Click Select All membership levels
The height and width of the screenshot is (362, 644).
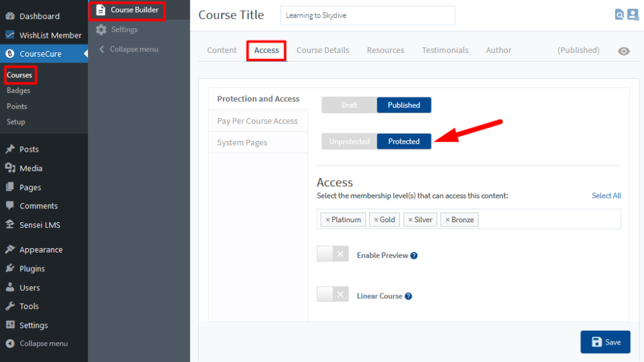[606, 195]
